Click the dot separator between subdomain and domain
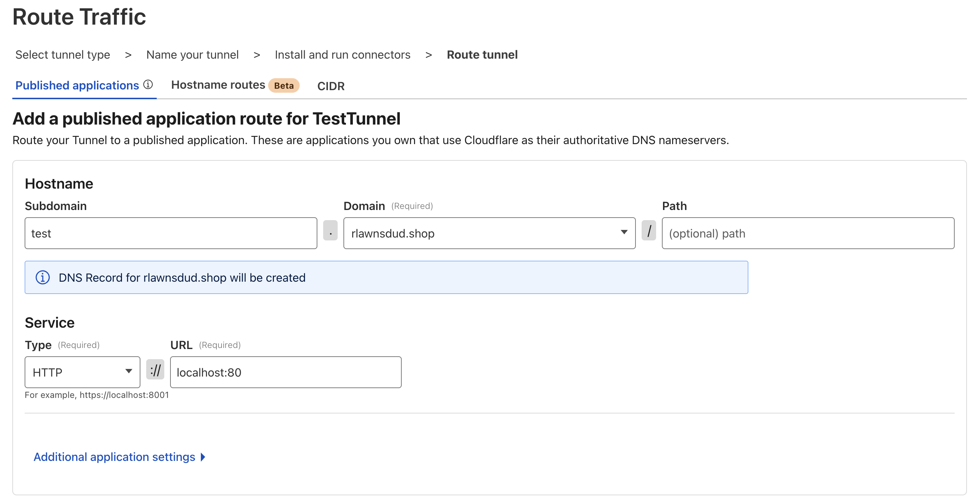This screenshot has height=504, width=980. click(x=330, y=231)
